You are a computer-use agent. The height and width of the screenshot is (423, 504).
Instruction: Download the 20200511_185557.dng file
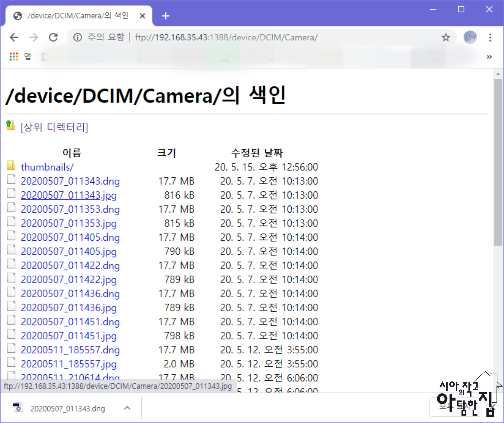(70, 350)
